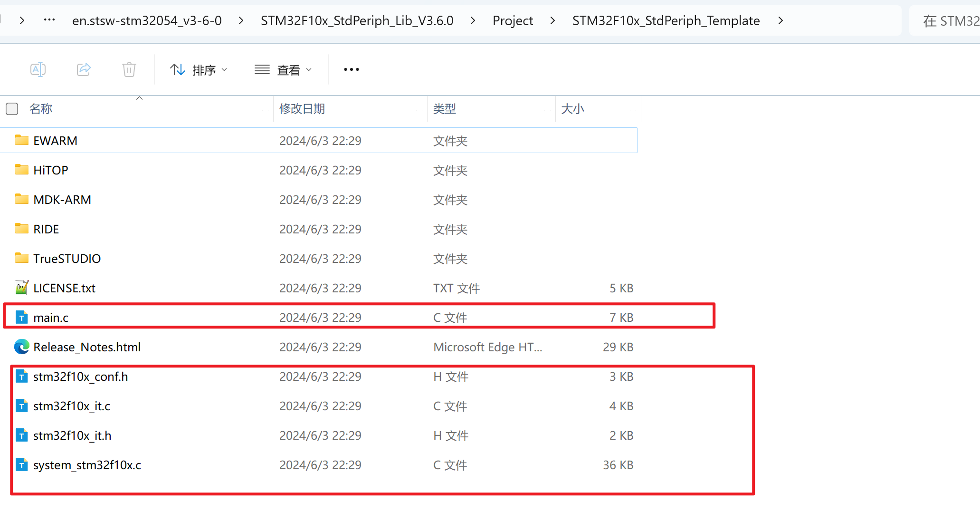Select the file name stm32f10x_it.c
Screen dimensions: 980x531
(x=72, y=406)
